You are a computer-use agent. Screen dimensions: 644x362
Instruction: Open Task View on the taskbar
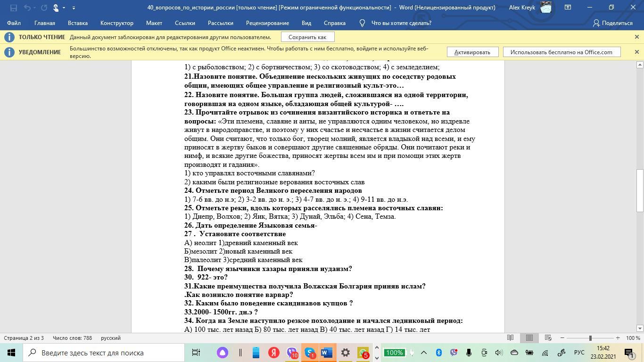[196, 353]
